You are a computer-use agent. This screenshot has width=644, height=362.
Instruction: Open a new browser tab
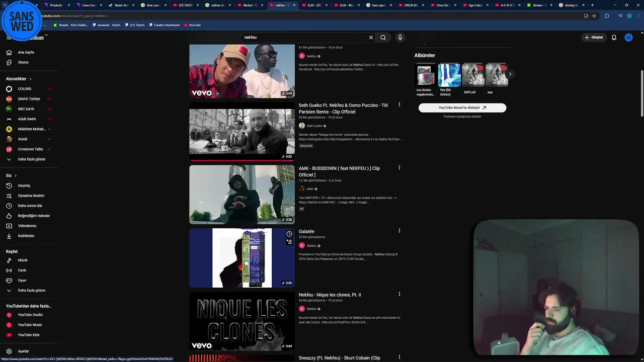coord(592,5)
